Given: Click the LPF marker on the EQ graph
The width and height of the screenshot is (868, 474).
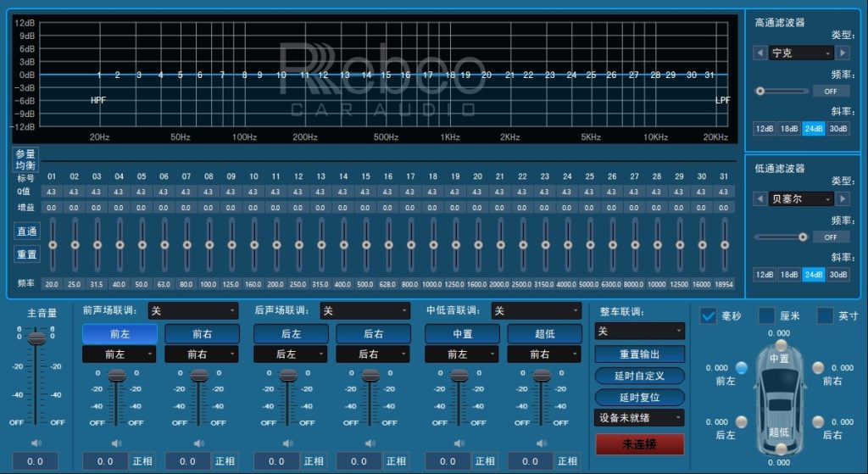Looking at the screenshot, I should pos(723,100).
